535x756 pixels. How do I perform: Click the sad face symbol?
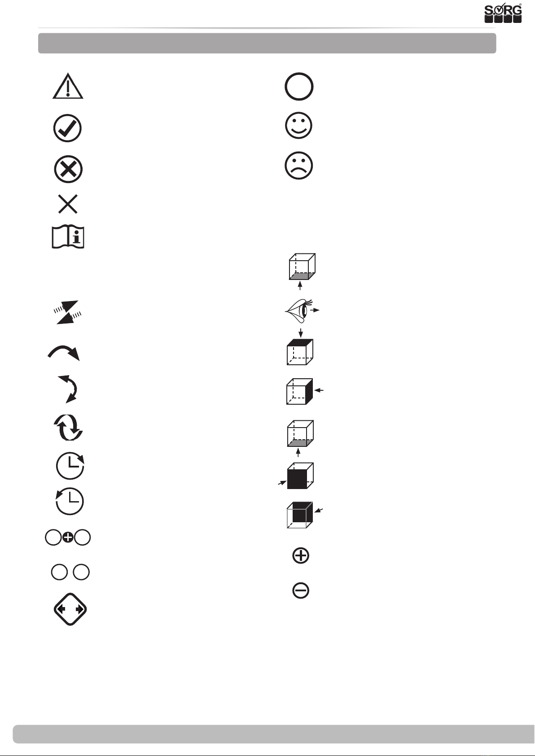click(299, 166)
